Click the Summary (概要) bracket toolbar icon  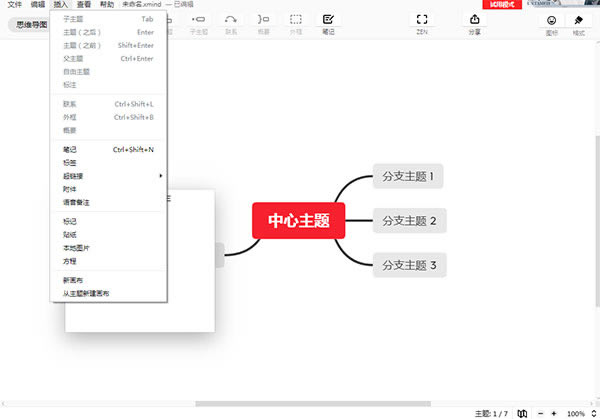pyautogui.click(x=263, y=20)
